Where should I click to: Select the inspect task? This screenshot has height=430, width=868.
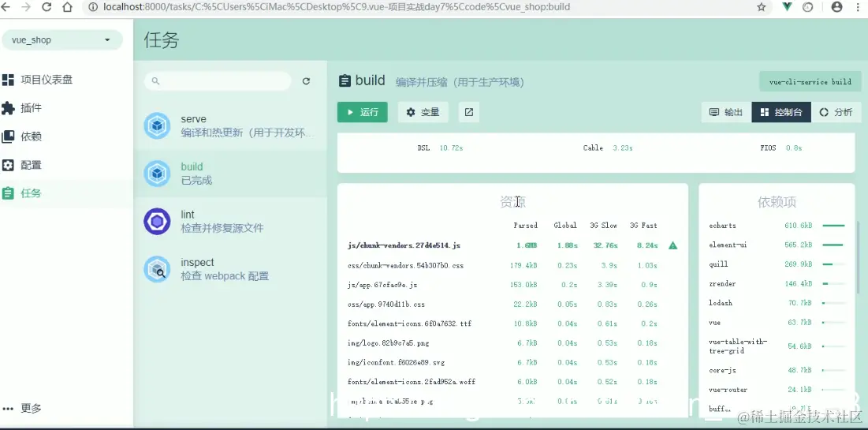coord(230,269)
